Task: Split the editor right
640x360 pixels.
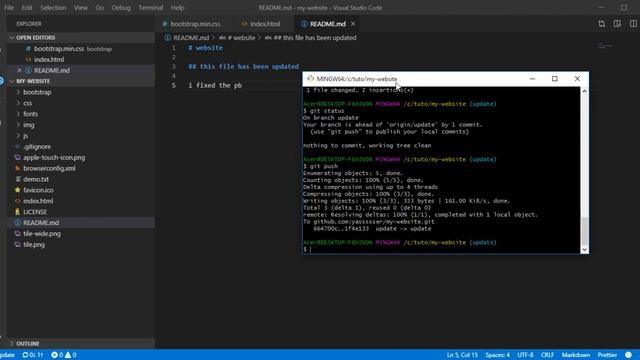Action: (x=633, y=24)
